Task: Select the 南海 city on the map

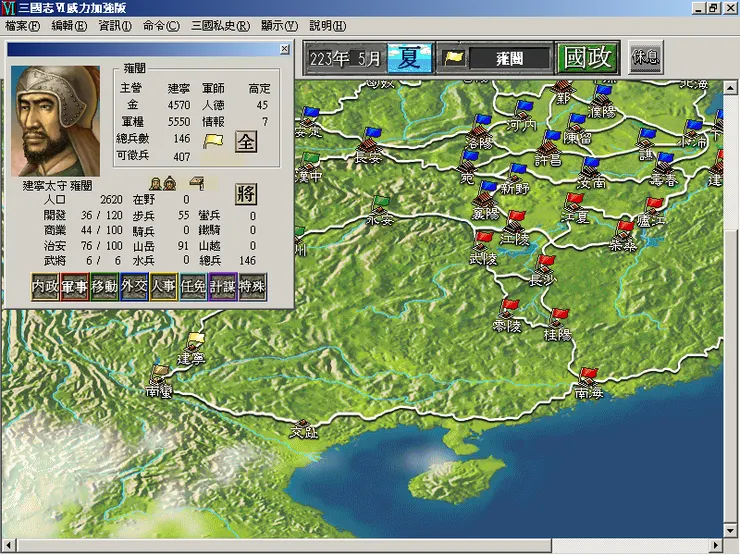Action: (x=589, y=383)
